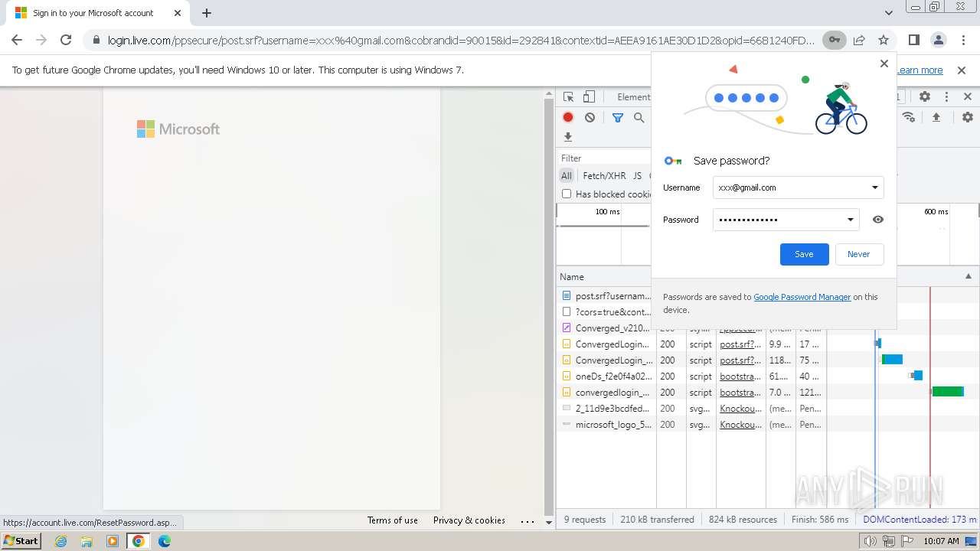Open Network panel settings gear
The width and height of the screenshot is (980, 551).
point(968,117)
